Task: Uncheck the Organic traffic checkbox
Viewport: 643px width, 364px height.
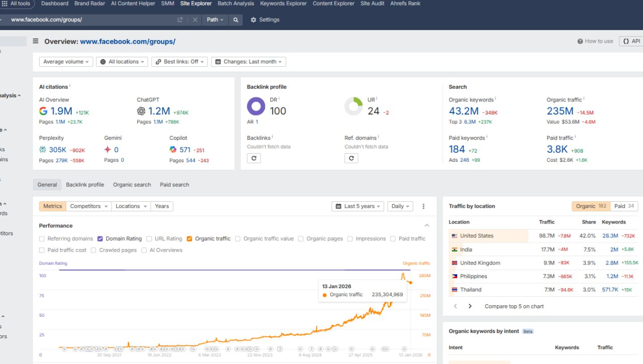Action: pyautogui.click(x=189, y=239)
